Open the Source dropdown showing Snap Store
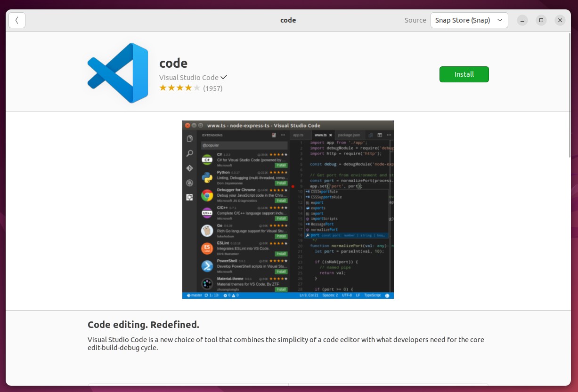The height and width of the screenshot is (392, 578). (469, 20)
